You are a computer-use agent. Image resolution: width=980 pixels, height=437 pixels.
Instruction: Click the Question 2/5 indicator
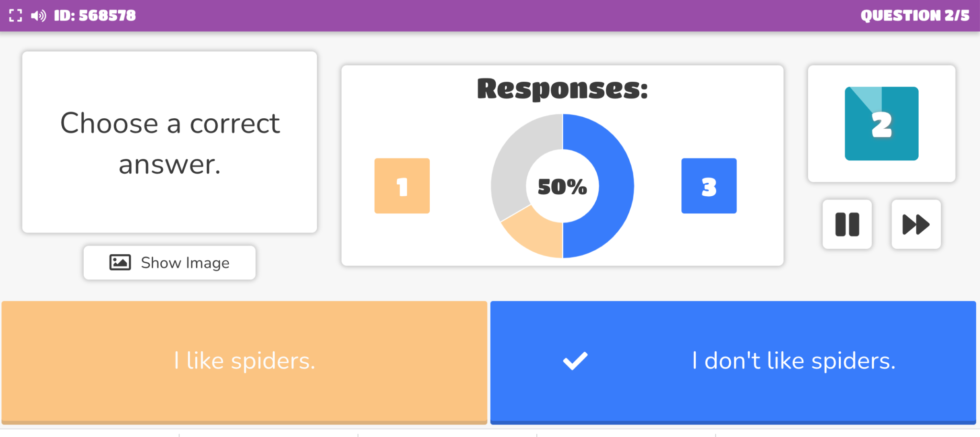point(914,16)
